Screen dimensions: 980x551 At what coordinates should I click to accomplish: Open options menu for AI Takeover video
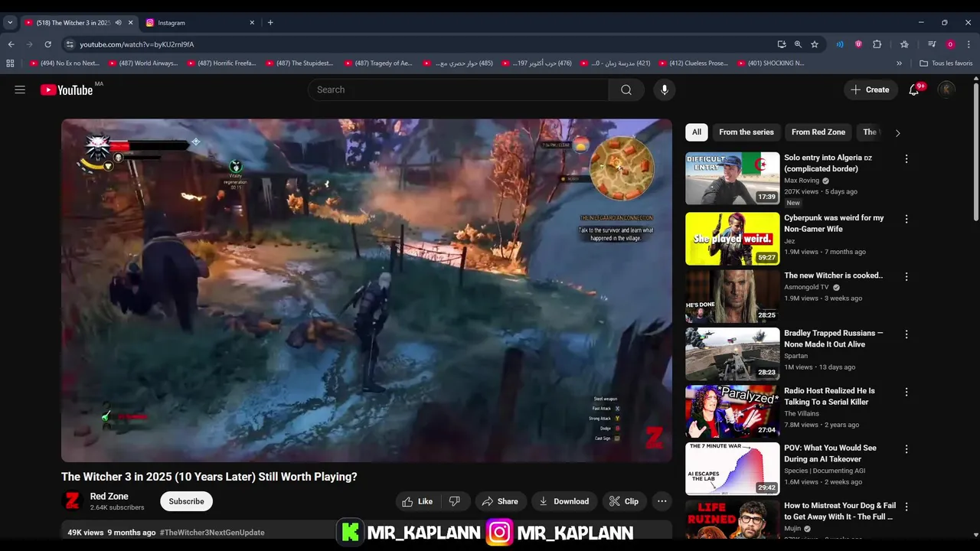click(906, 449)
